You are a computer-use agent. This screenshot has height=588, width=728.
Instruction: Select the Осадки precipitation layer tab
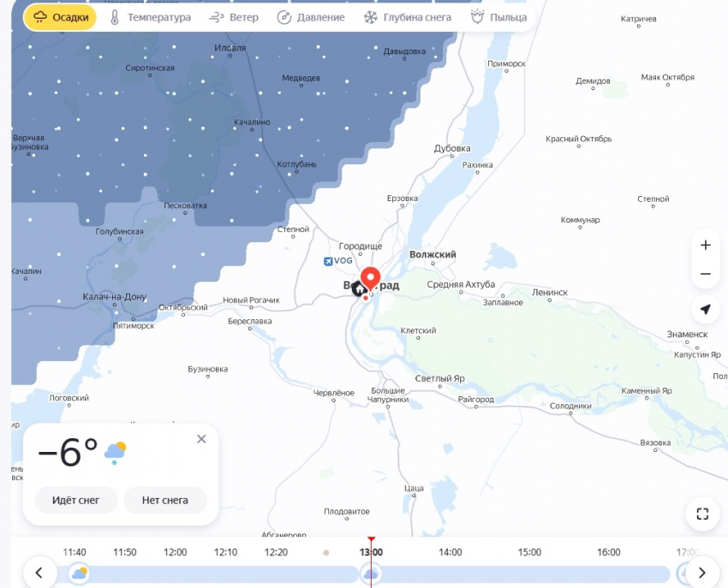pyautogui.click(x=60, y=17)
